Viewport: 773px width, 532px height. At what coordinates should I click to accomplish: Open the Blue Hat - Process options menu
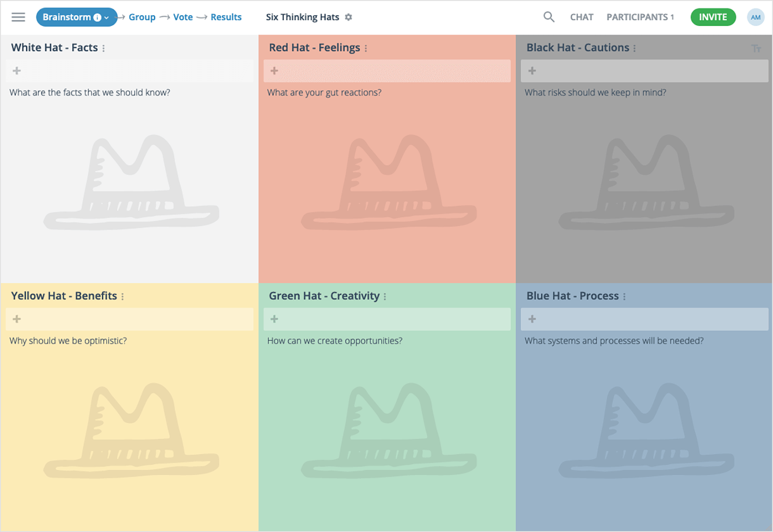click(624, 296)
